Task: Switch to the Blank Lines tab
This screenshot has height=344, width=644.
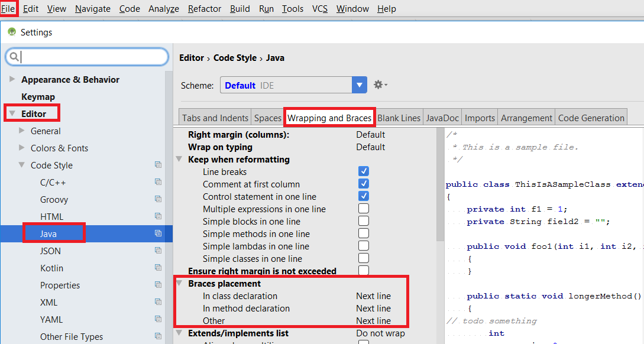Action: (x=399, y=118)
